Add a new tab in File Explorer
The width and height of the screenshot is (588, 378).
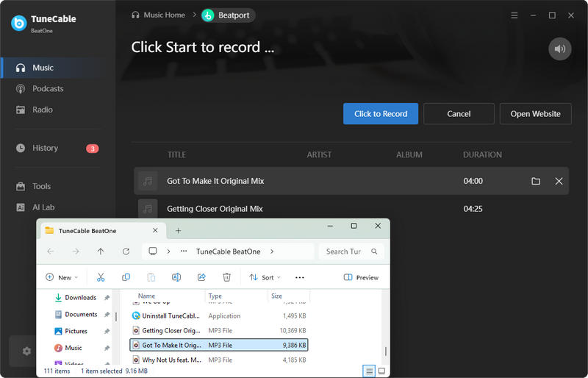click(178, 231)
